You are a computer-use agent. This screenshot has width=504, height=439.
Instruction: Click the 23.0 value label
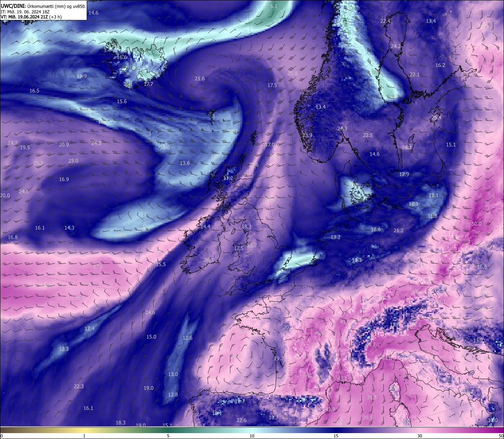[x=73, y=161]
